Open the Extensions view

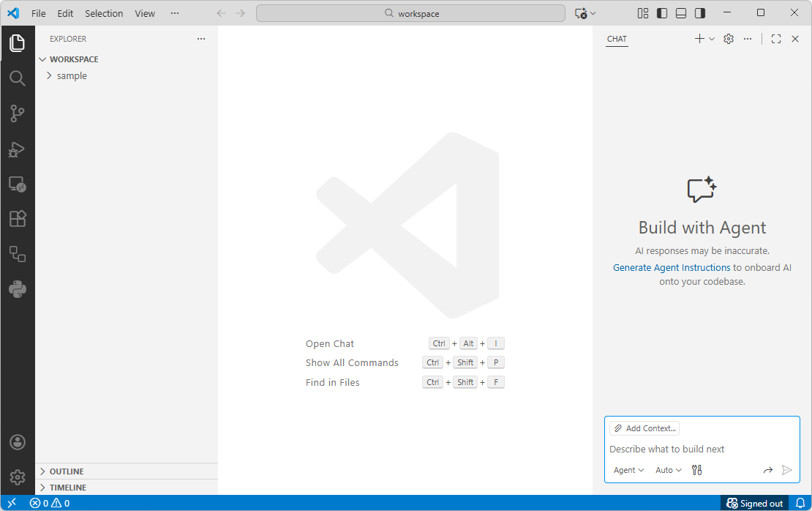coord(17,219)
